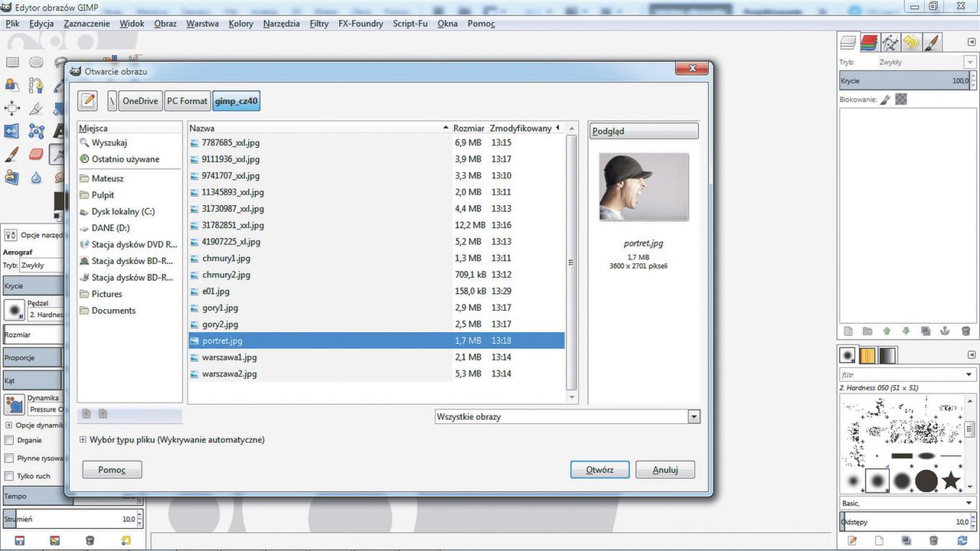Click the OneDrive path button
Image resolution: width=980 pixels, height=551 pixels.
[x=140, y=101]
